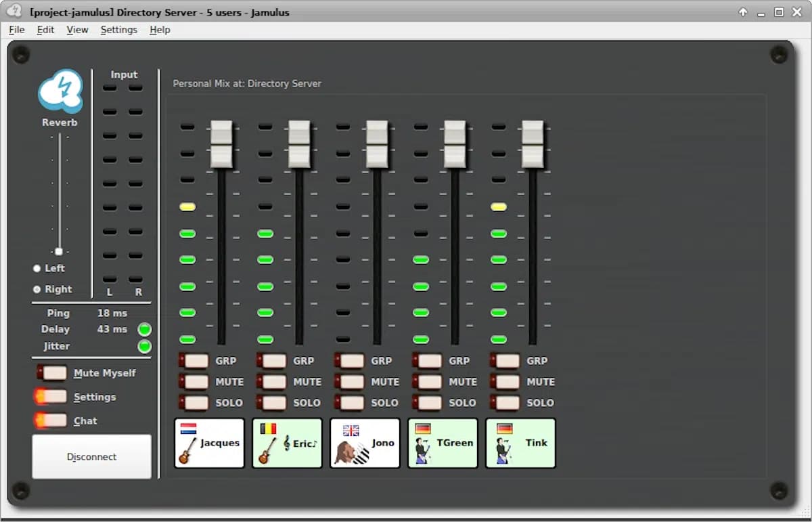812x522 pixels.
Task: Select the Left reverb radio button
Action: click(x=37, y=269)
